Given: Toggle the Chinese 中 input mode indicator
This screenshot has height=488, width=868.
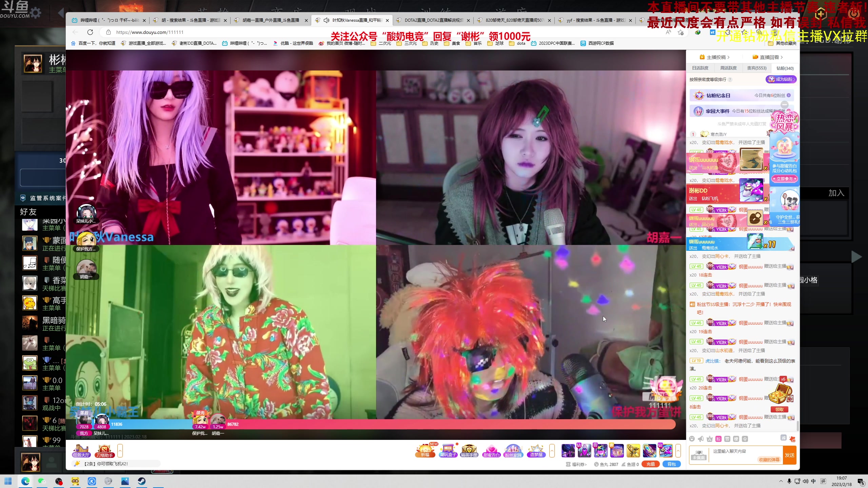Looking at the screenshot, I should tap(813, 481).
